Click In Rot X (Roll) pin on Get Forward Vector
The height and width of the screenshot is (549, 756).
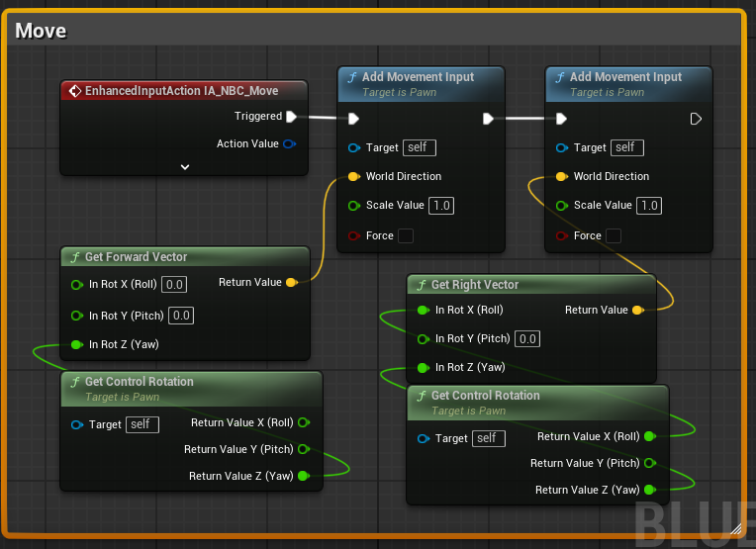click(x=76, y=285)
